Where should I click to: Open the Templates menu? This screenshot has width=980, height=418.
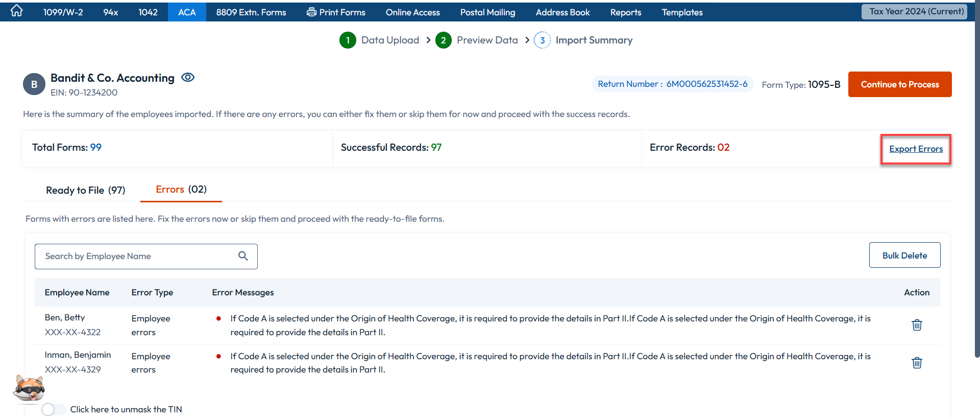click(682, 12)
